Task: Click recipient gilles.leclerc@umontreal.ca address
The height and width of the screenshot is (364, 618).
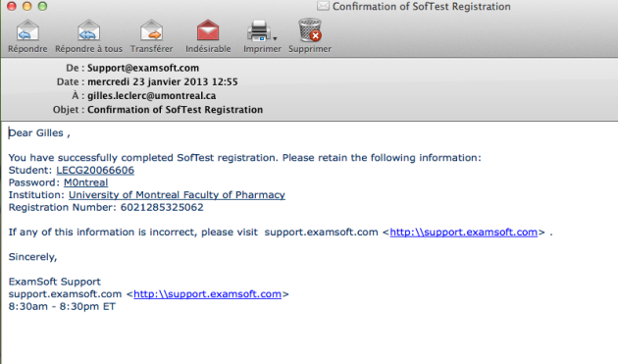Action: point(152,96)
